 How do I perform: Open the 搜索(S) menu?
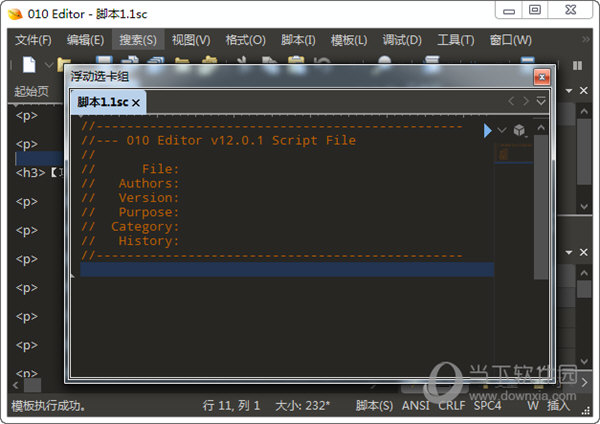[138, 40]
